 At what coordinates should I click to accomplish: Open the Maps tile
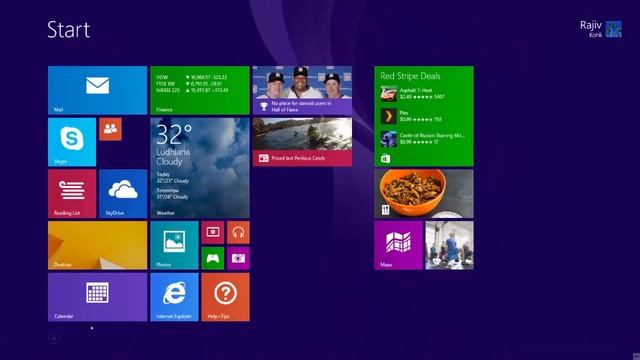398,245
